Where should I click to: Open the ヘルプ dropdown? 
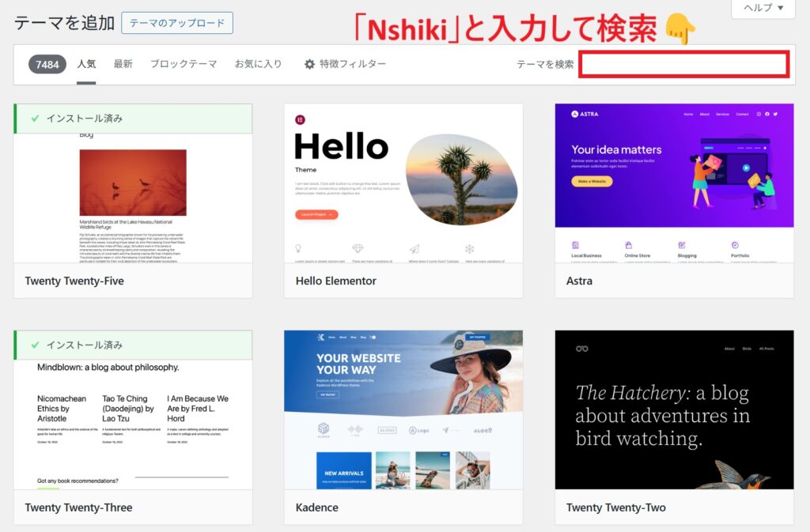pyautogui.click(x=763, y=8)
